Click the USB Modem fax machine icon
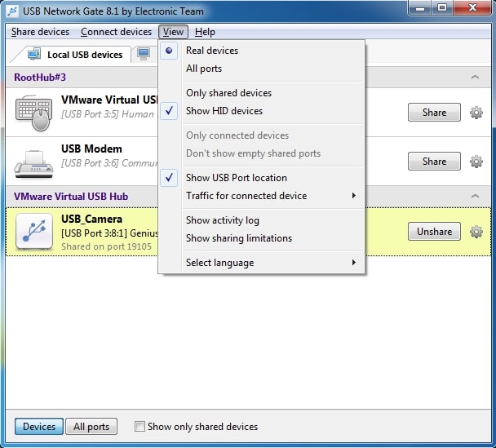Screen dimensions: 496x448 [x=33, y=164]
